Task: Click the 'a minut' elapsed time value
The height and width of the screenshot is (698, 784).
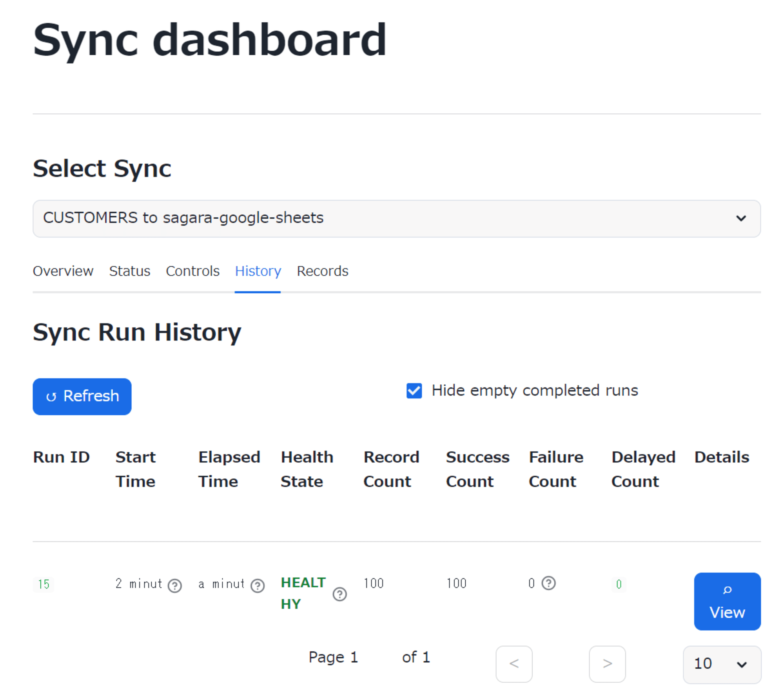Action: (x=221, y=584)
